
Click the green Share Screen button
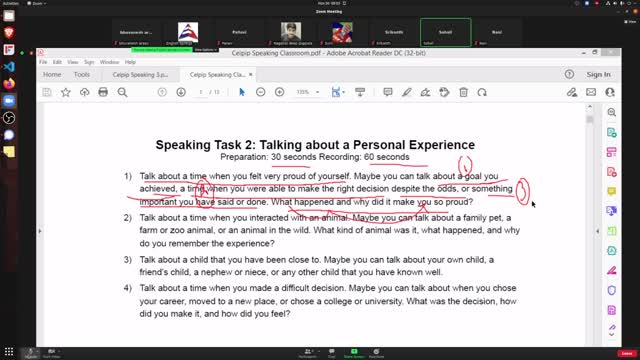(354, 353)
